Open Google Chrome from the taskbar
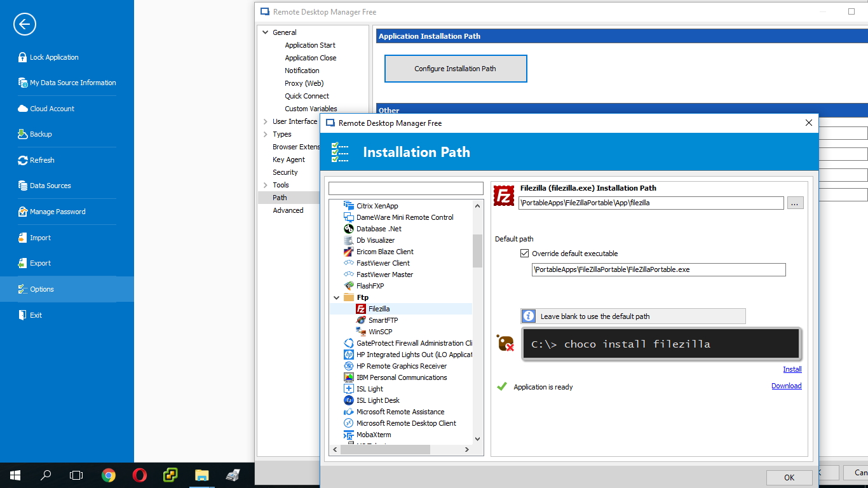This screenshot has height=488, width=868. tap(109, 475)
